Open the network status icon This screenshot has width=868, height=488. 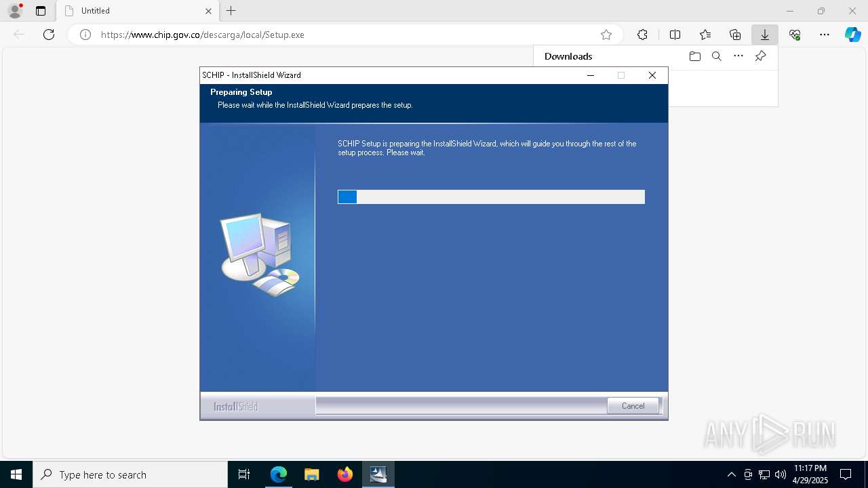pyautogui.click(x=764, y=474)
